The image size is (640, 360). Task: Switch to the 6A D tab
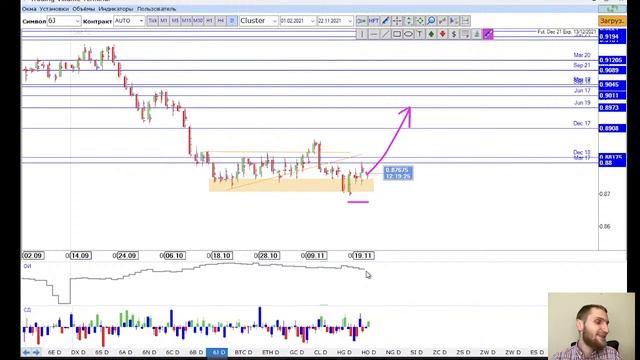[125, 352]
